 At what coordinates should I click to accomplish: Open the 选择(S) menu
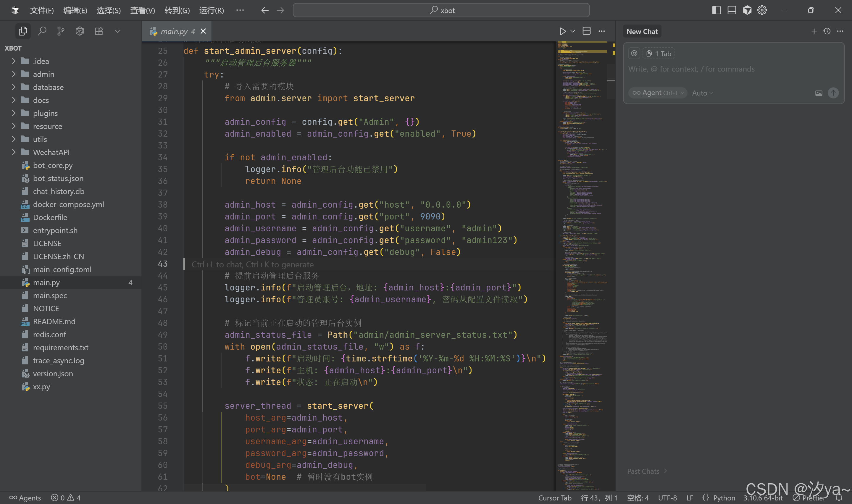point(109,10)
